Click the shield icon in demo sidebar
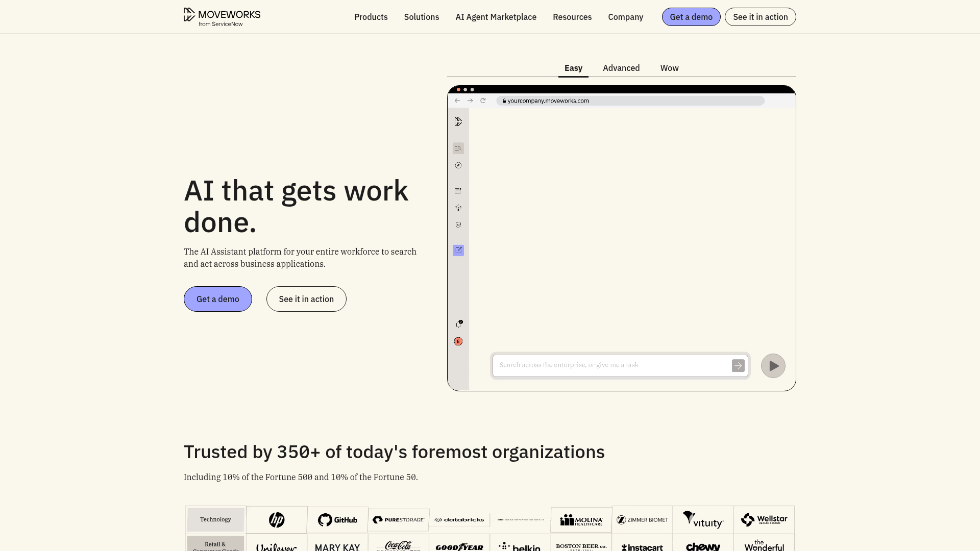980x551 pixels. tap(458, 225)
